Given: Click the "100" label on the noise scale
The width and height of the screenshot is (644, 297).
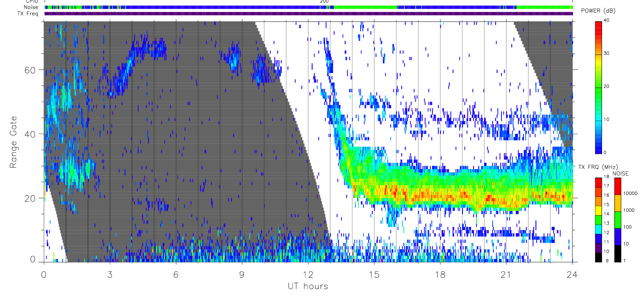Looking at the screenshot, I should point(628,227).
